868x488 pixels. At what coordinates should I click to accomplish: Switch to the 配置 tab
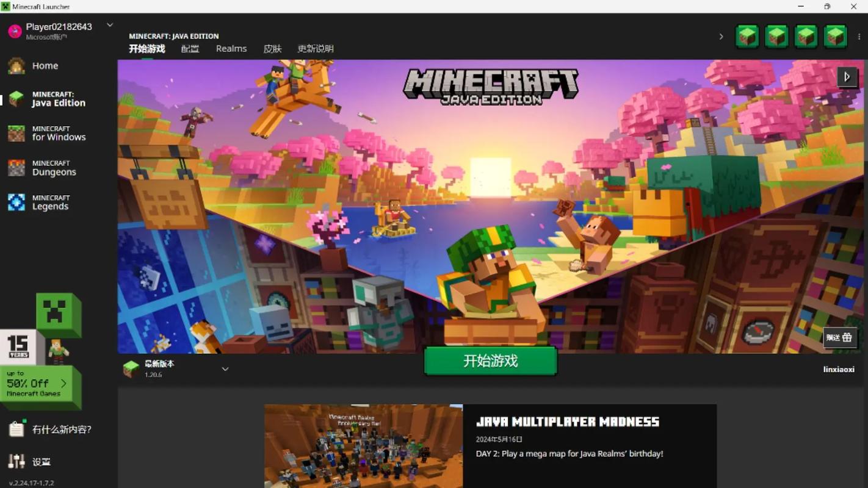[190, 49]
